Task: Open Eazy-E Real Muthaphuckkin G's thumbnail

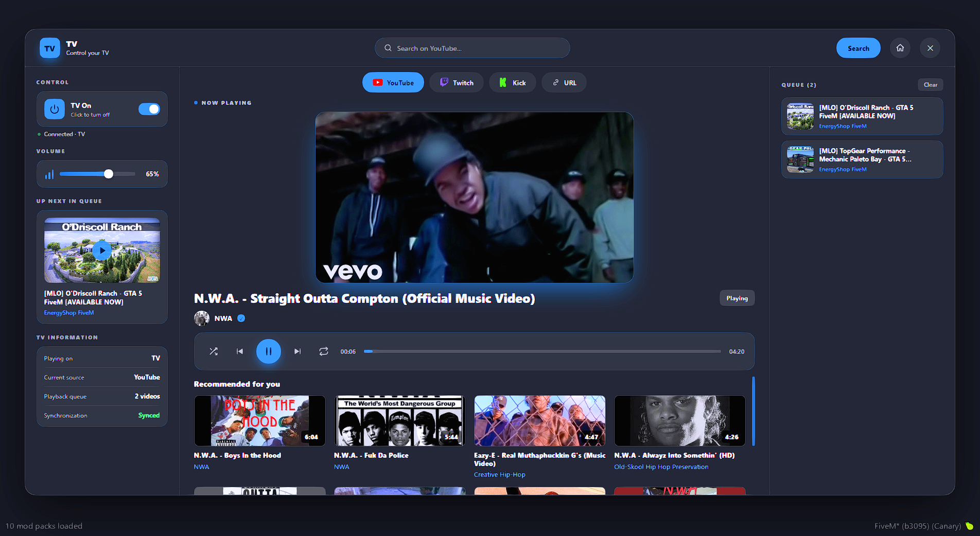Action: click(540, 421)
